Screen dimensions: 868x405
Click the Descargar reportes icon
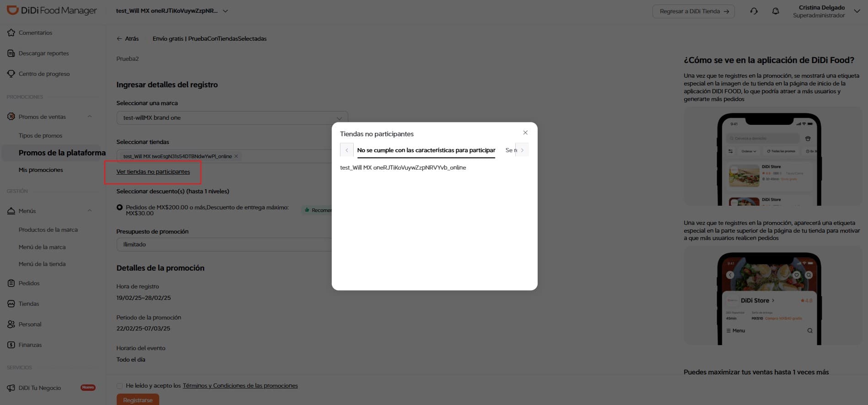tap(11, 53)
